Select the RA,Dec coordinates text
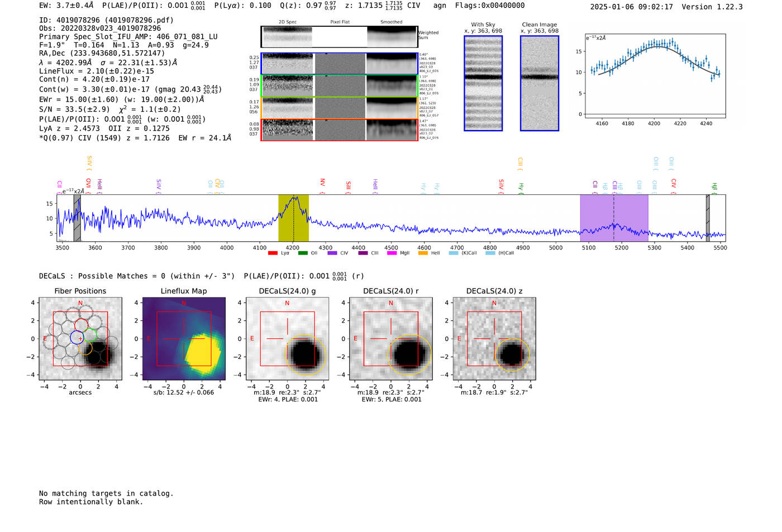The width and height of the screenshot is (782, 532). [102, 54]
